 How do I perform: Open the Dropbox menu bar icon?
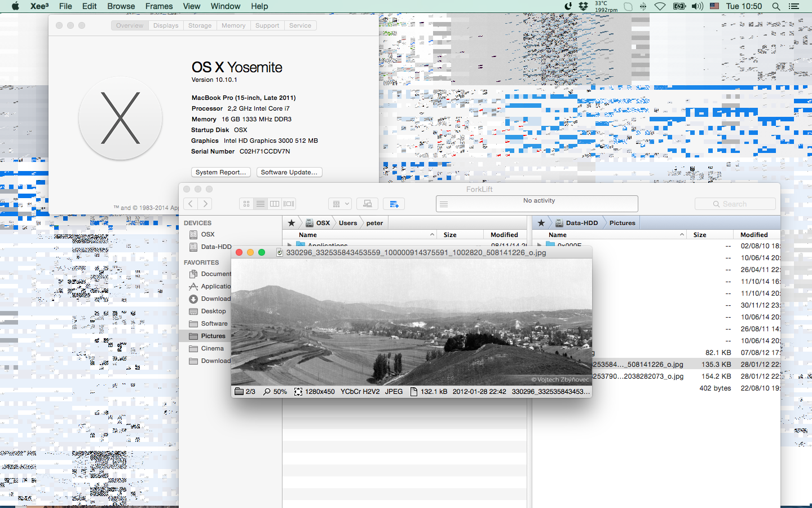584,6
